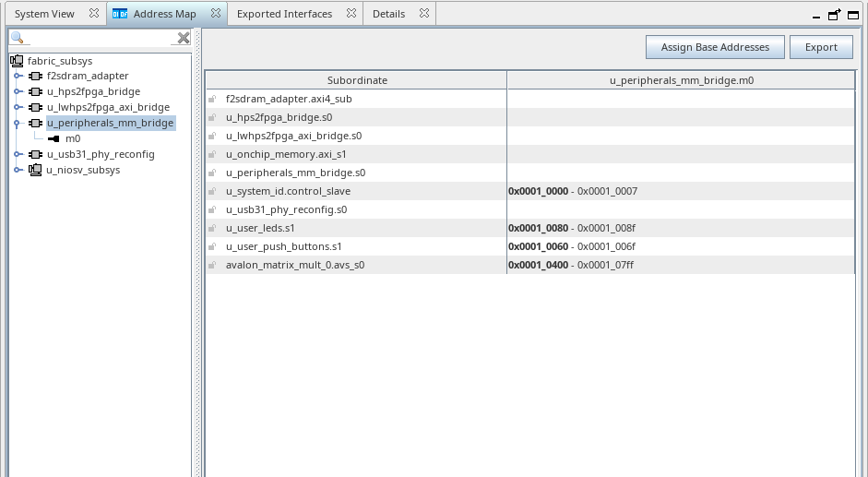Select u_peripherals_mm_bridge in the tree
The image size is (868, 477).
click(x=110, y=123)
